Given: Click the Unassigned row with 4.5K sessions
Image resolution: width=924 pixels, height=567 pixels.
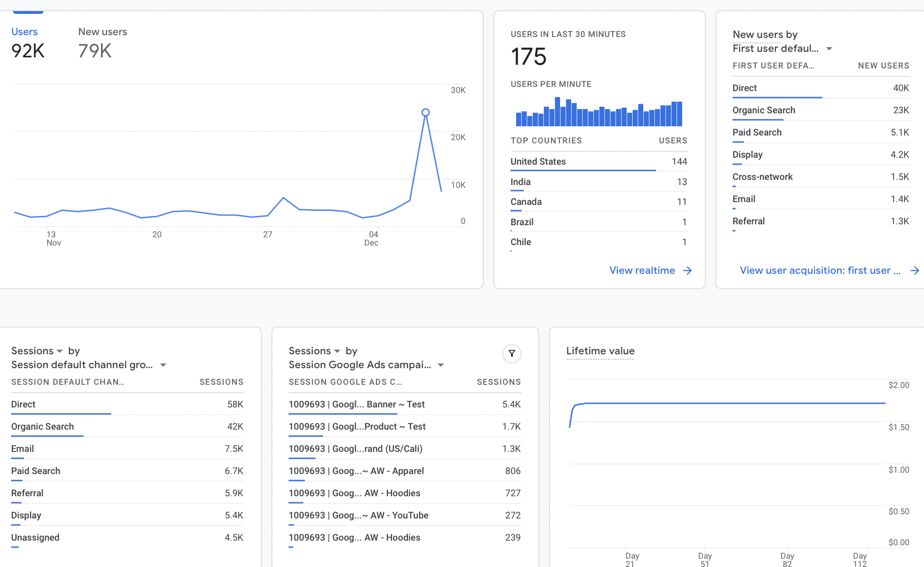Looking at the screenshot, I should (x=127, y=537).
